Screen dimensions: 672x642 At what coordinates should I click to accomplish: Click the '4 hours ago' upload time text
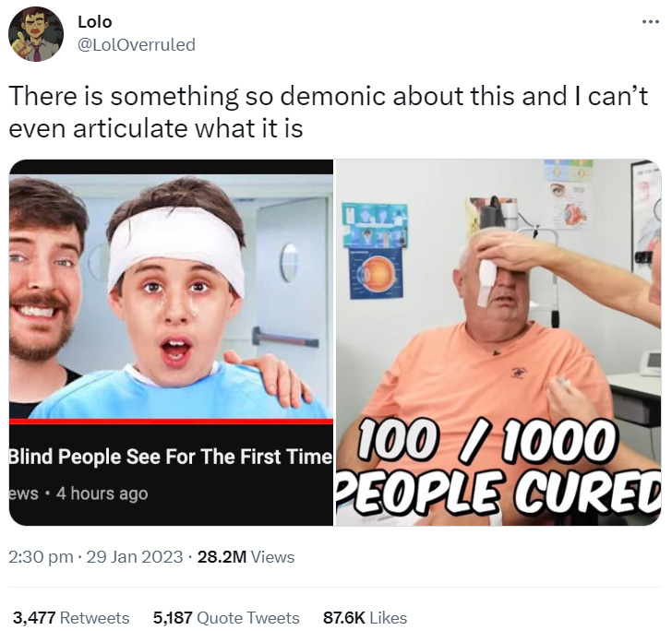[102, 493]
